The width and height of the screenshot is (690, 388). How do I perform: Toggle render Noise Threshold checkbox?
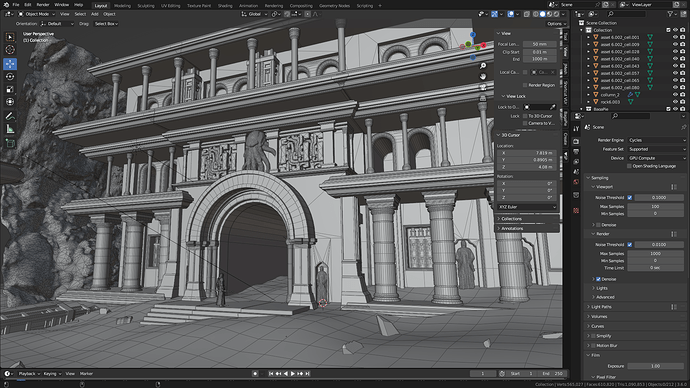630,245
